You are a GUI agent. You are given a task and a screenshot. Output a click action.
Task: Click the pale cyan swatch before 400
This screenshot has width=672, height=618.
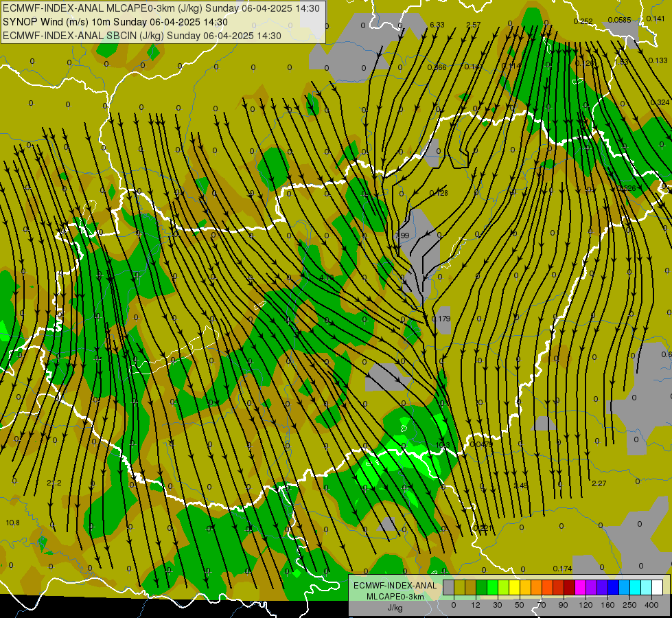[647, 588]
